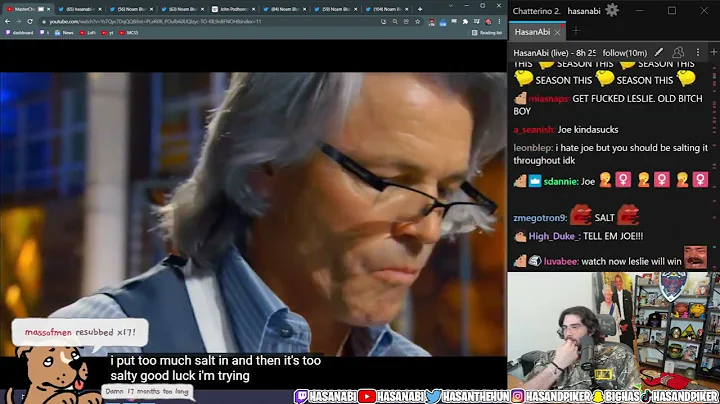The image size is (720, 404).
Task: Switch to the hasanabi Twitter tab
Action: (79, 9)
